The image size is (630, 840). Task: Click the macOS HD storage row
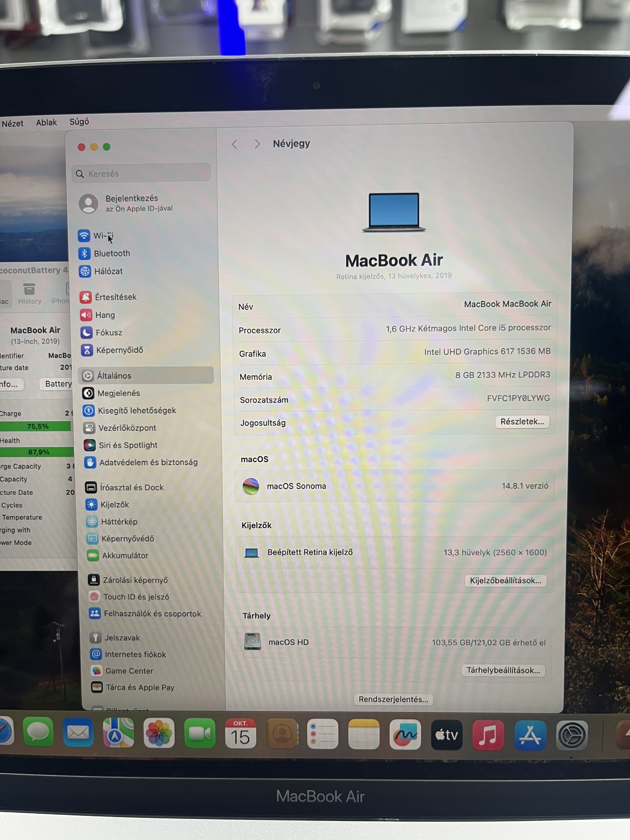coord(394,642)
